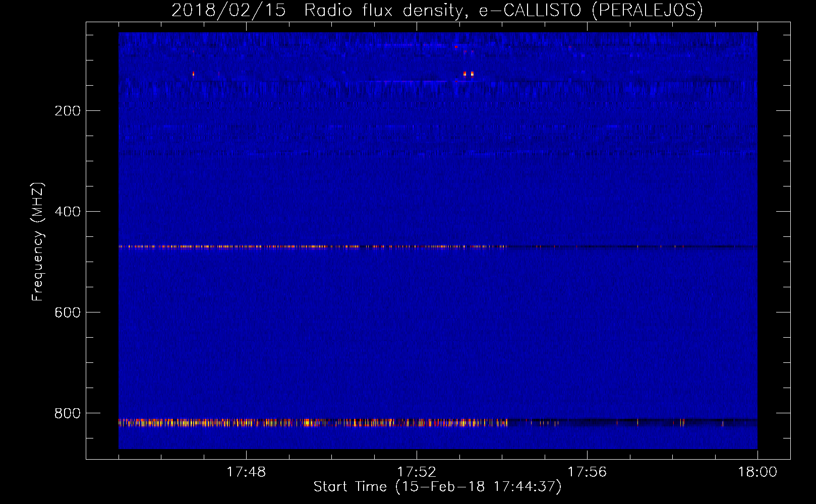The height and width of the screenshot is (504, 816).
Task: Click the '17:52' time tick label
Action: click(417, 472)
